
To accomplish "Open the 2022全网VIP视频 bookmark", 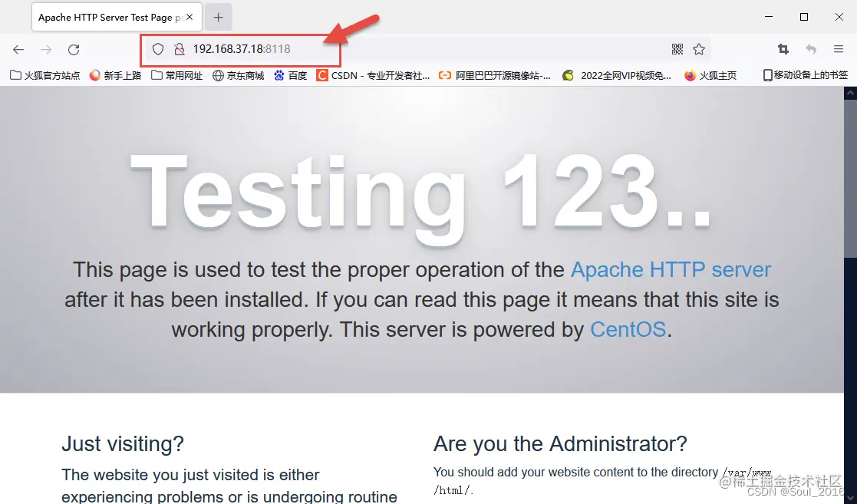I will 617,75.
